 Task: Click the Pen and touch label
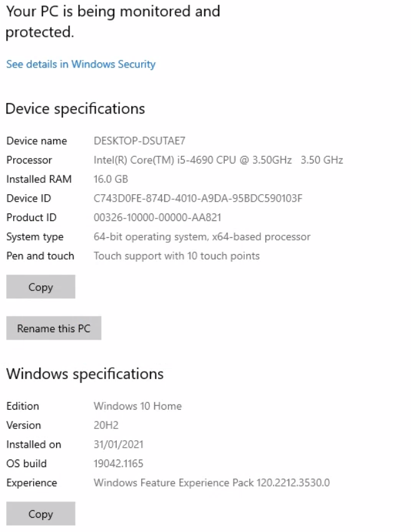click(40, 256)
